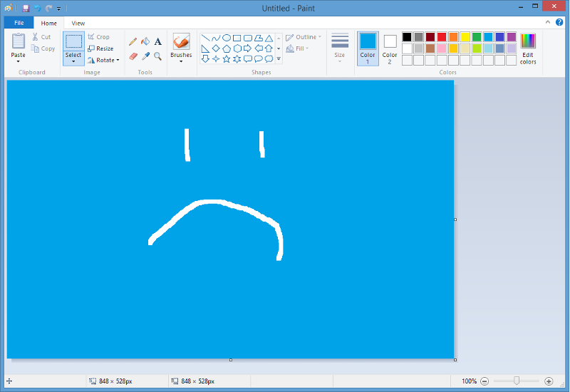Image resolution: width=570 pixels, height=392 pixels.
Task: Pick the yellow color swatch
Action: point(465,37)
